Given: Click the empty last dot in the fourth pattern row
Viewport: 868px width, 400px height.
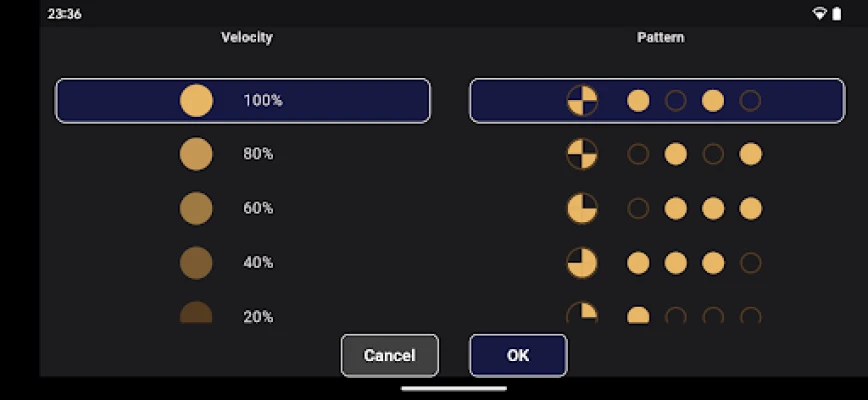Looking at the screenshot, I should [750, 262].
